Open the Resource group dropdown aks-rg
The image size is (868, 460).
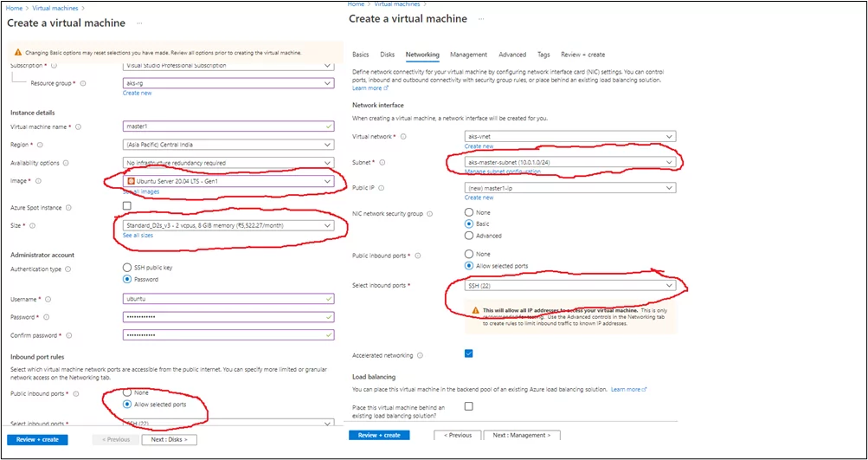pos(228,83)
